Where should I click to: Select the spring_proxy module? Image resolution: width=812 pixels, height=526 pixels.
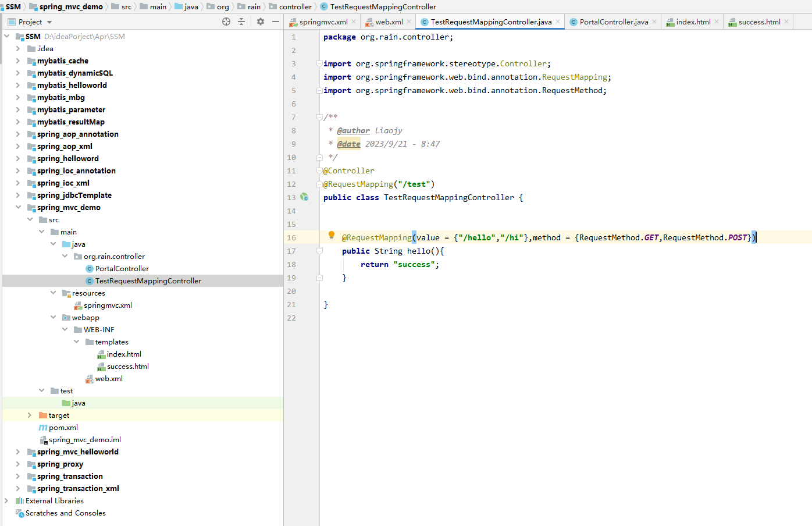[x=60, y=464]
